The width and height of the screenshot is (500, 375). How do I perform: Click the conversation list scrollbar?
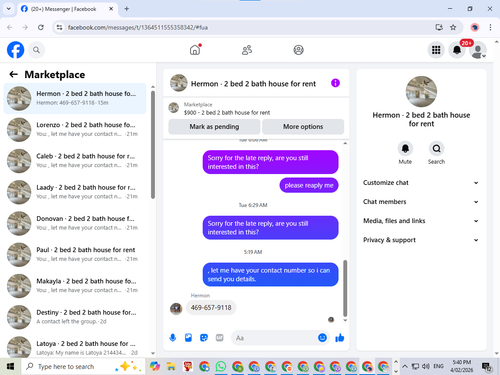point(153,145)
